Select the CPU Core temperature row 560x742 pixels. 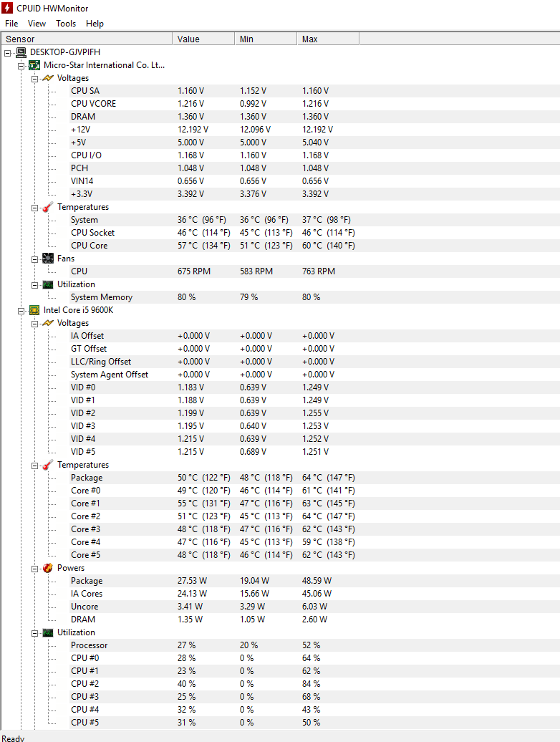pyautogui.click(x=314, y=246)
